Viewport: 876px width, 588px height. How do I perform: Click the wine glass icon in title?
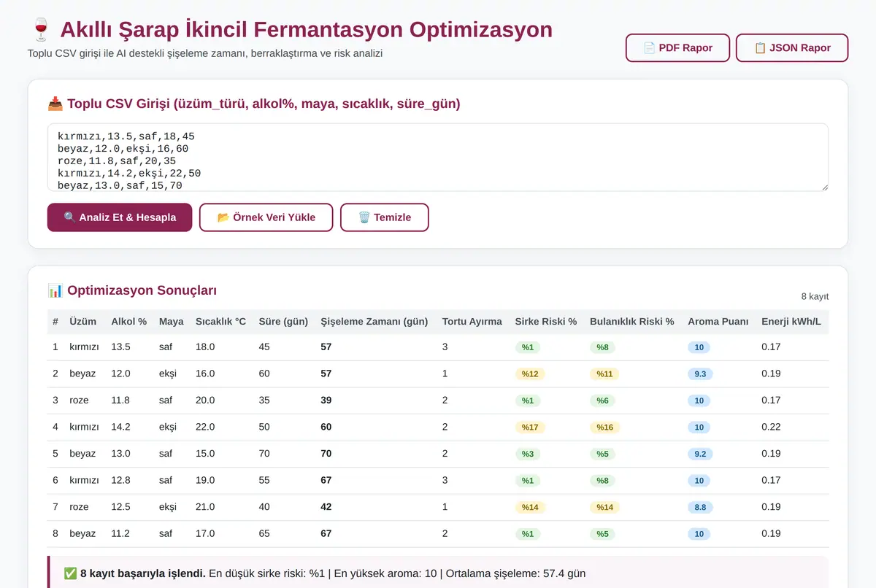pyautogui.click(x=40, y=31)
